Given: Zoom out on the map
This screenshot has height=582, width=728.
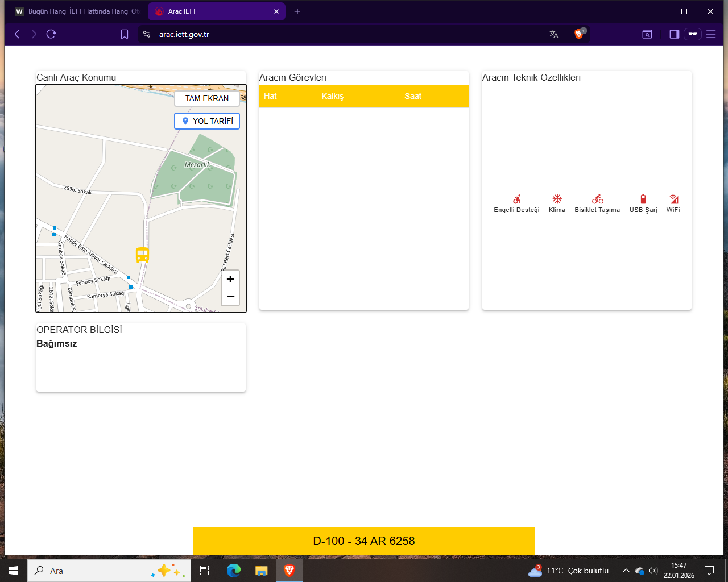Looking at the screenshot, I should [x=230, y=297].
